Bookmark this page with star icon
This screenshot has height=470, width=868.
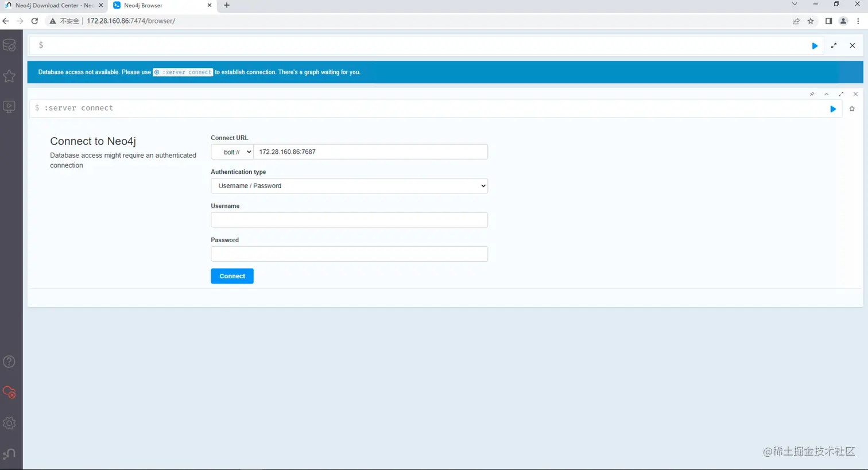coord(811,21)
